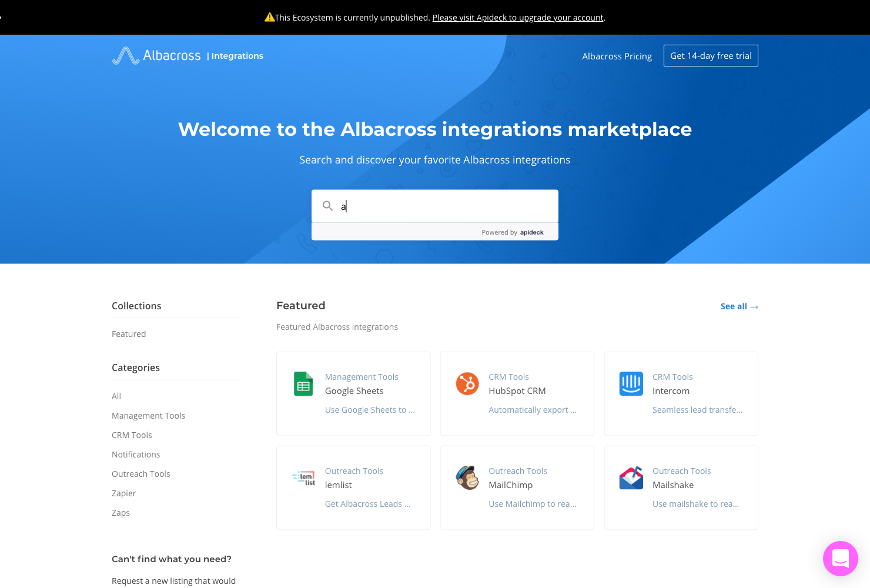
Task: Open the Google Sheets card title
Action: (x=354, y=391)
